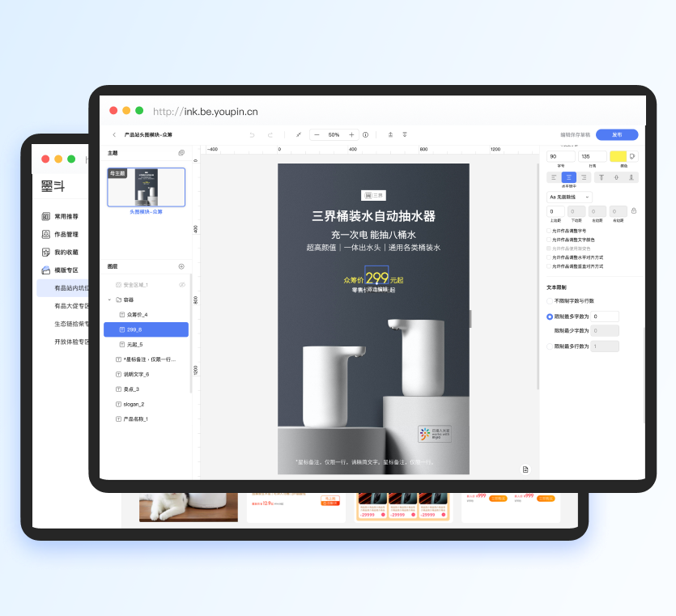Open the info icon next to the zoom controls
Image resolution: width=676 pixels, height=616 pixels.
(x=366, y=135)
